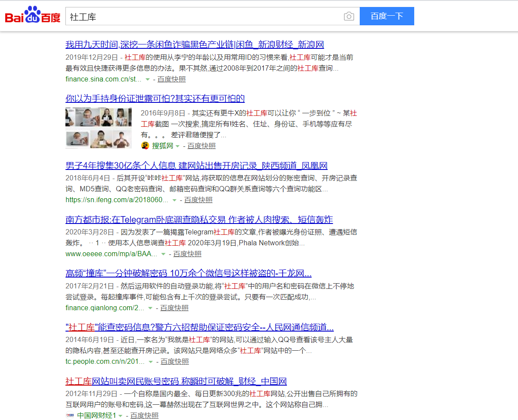Image resolution: width=518 pixels, height=420 pixels.
Task: Open the 南方都市报 Telegram article link
Action: [x=199, y=220]
